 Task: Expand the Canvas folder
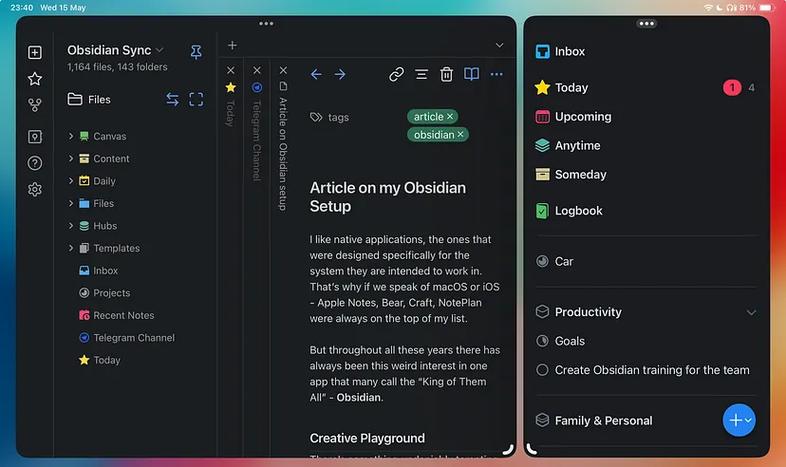tap(71, 136)
